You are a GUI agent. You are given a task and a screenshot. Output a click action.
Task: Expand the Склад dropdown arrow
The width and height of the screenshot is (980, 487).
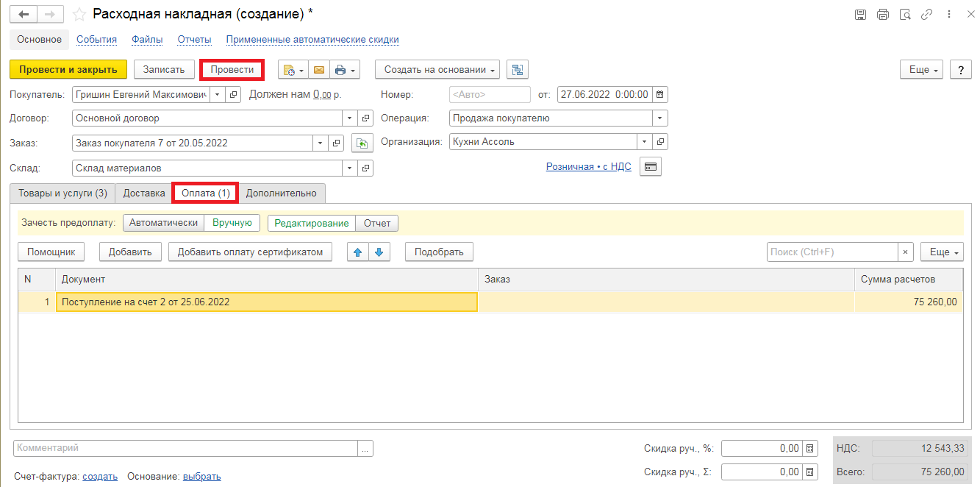click(x=349, y=168)
